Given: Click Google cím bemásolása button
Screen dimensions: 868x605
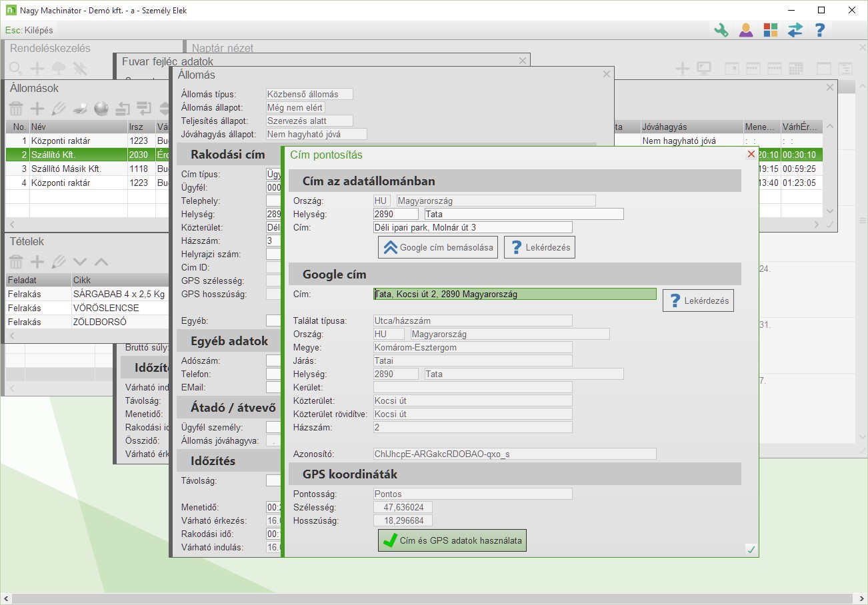Looking at the screenshot, I should (439, 247).
